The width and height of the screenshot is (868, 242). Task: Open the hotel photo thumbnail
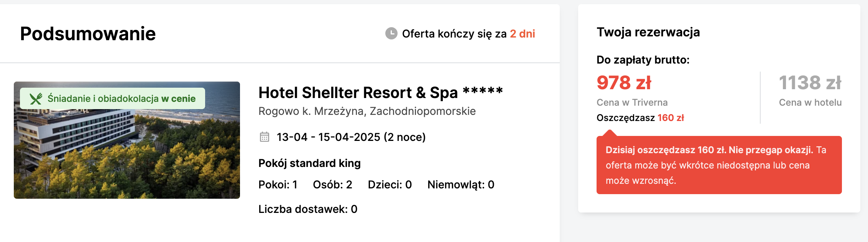point(127,140)
